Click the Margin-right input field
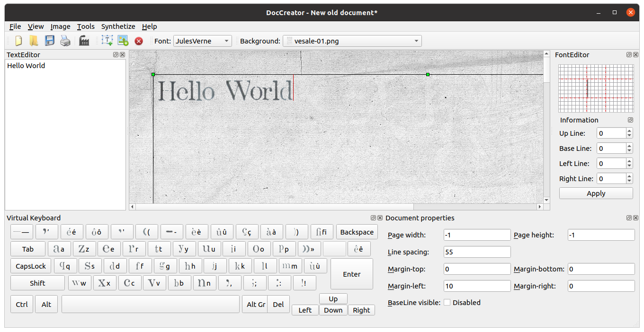This screenshot has width=644, height=332. [x=601, y=286]
